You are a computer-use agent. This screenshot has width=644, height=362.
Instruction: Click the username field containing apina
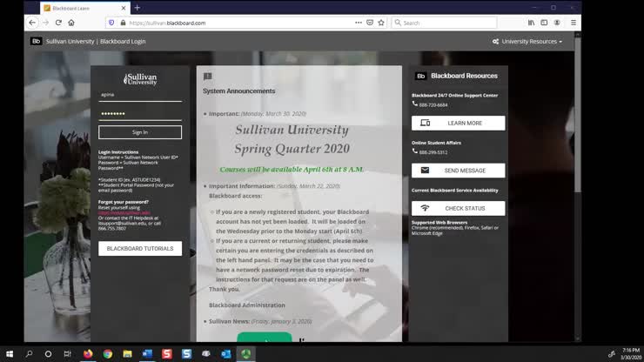pos(140,95)
